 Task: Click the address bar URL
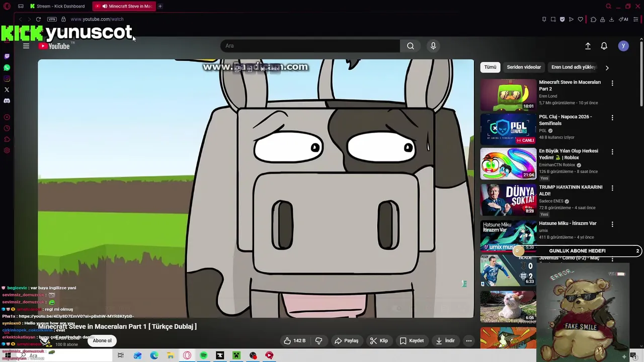[97, 19]
